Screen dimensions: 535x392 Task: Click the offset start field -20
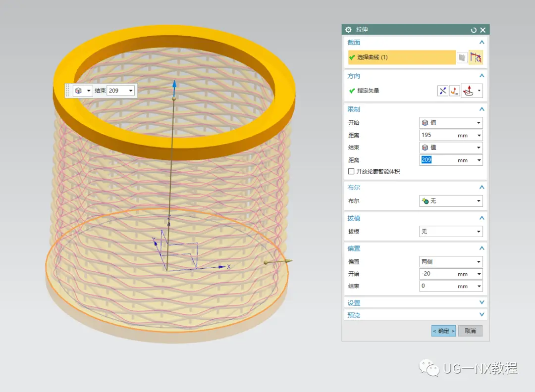tap(438, 274)
